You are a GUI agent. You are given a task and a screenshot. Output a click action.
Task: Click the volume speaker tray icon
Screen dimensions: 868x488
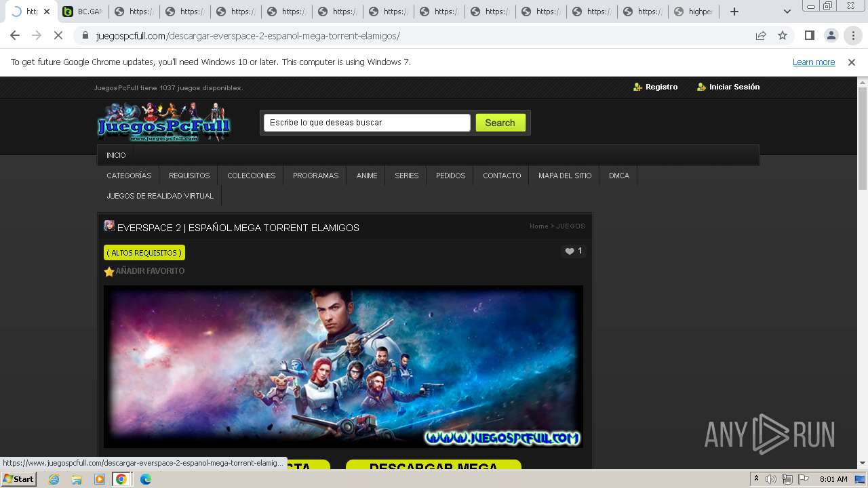coord(771,479)
